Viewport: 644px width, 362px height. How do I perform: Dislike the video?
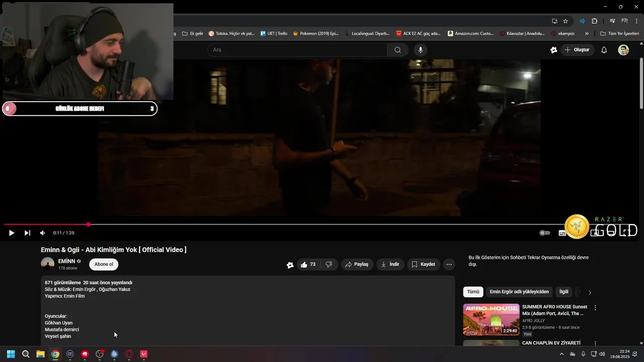329,264
